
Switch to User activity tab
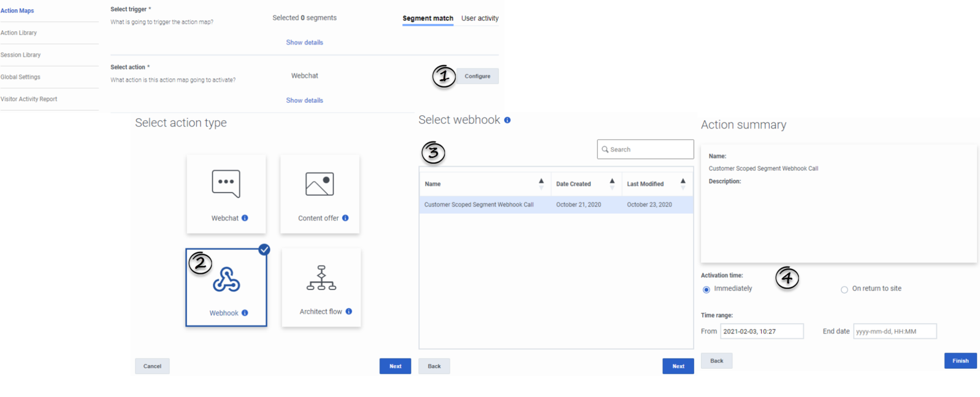coord(480,18)
